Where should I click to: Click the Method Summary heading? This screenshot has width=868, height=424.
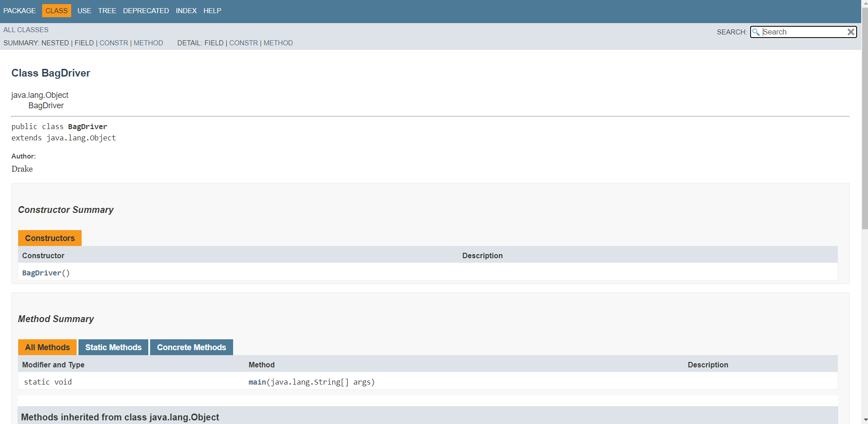click(56, 319)
